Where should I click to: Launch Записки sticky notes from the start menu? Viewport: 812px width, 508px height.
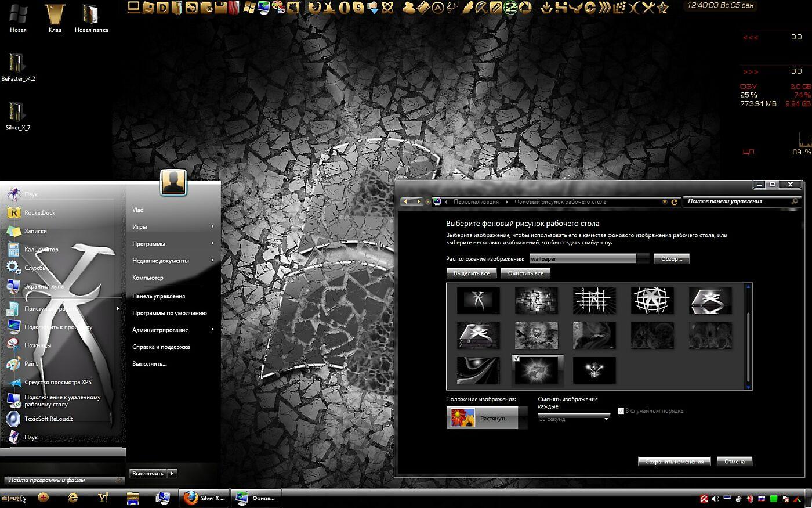click(63, 231)
